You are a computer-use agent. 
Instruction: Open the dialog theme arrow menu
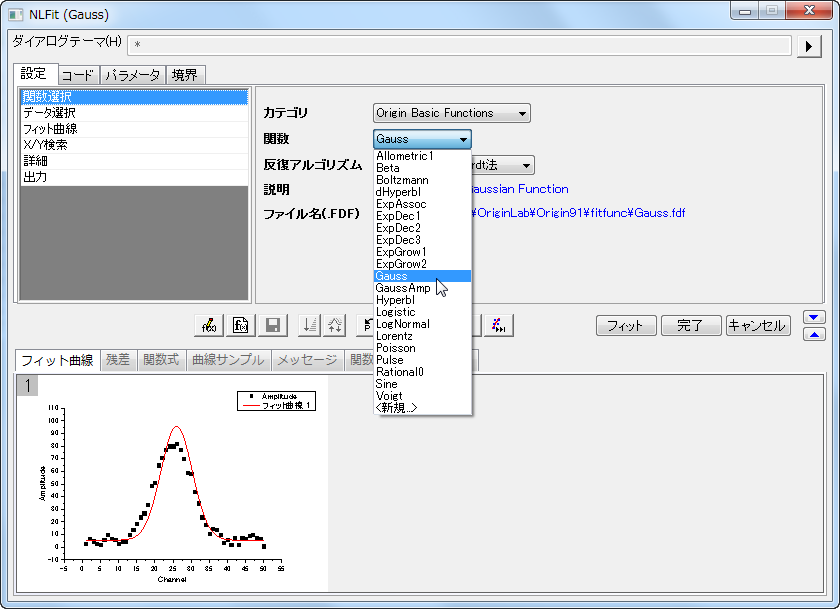click(x=809, y=47)
